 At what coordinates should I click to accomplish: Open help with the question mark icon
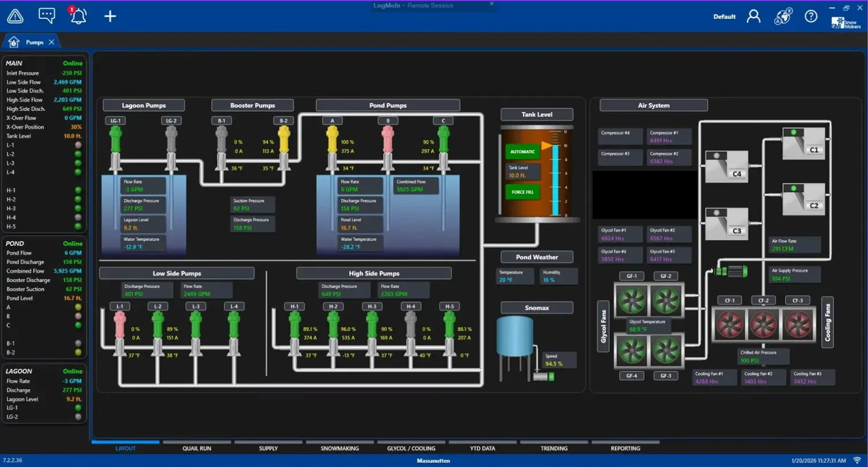pyautogui.click(x=811, y=16)
